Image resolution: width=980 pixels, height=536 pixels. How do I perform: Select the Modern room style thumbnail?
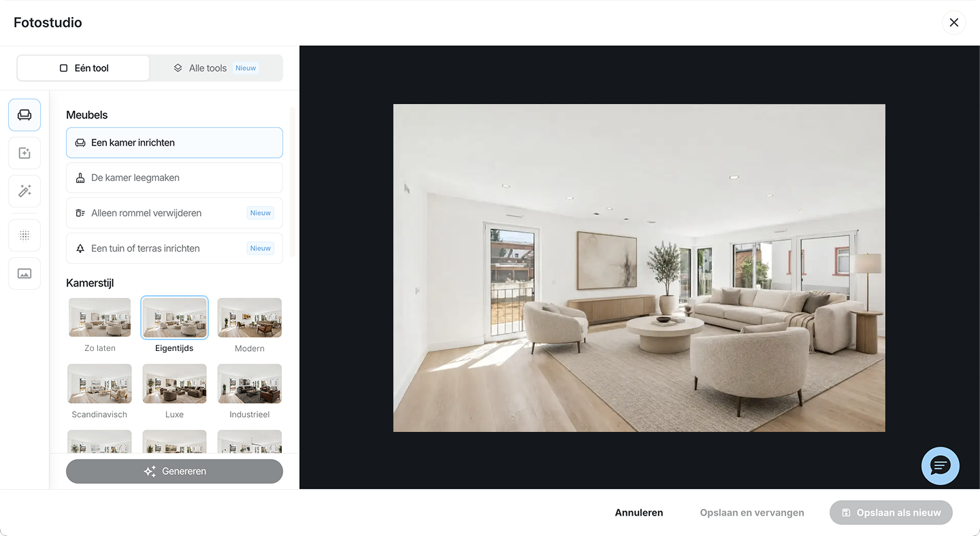(250, 318)
